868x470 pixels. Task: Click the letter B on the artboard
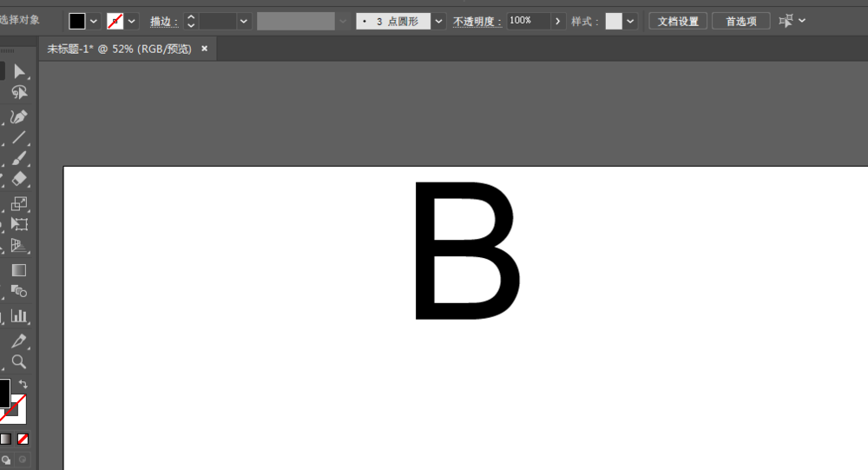click(467, 250)
